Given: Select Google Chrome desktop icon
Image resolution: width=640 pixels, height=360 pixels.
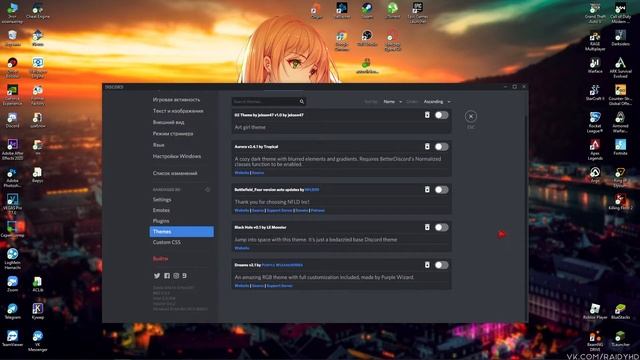Looking at the screenshot, I should (342, 41).
